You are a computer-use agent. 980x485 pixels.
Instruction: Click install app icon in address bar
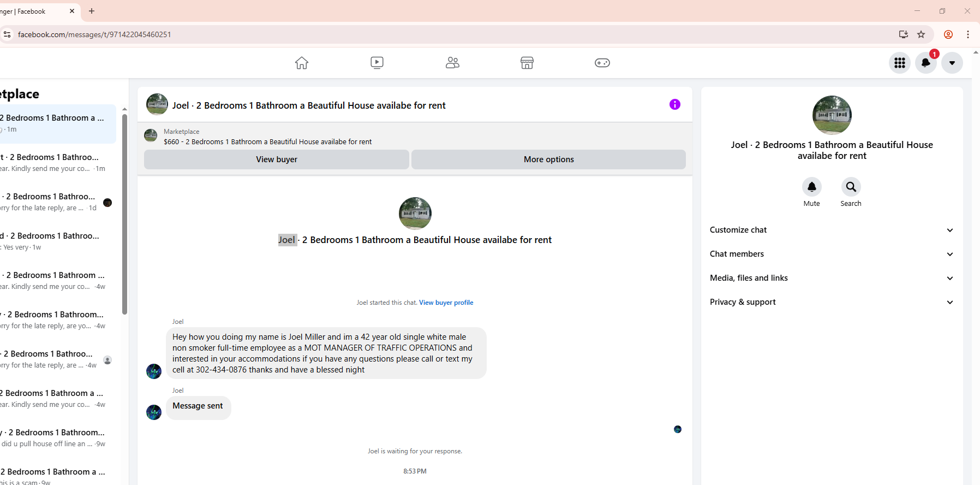point(904,34)
